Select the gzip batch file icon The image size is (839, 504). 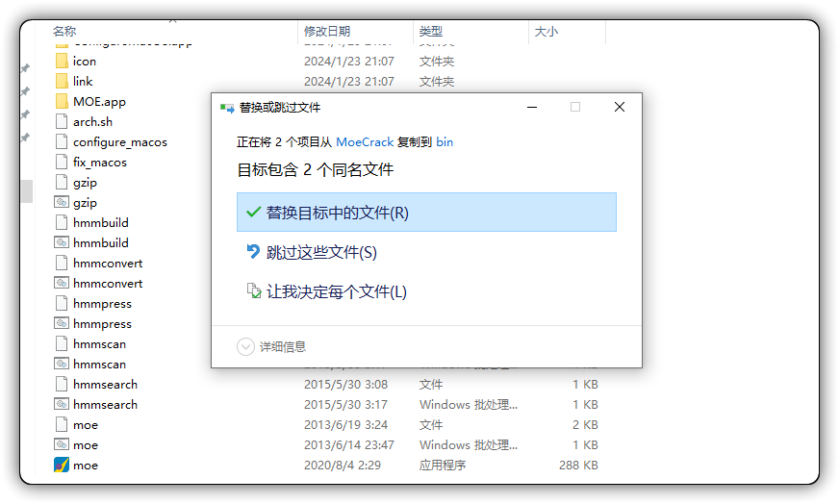[62, 202]
